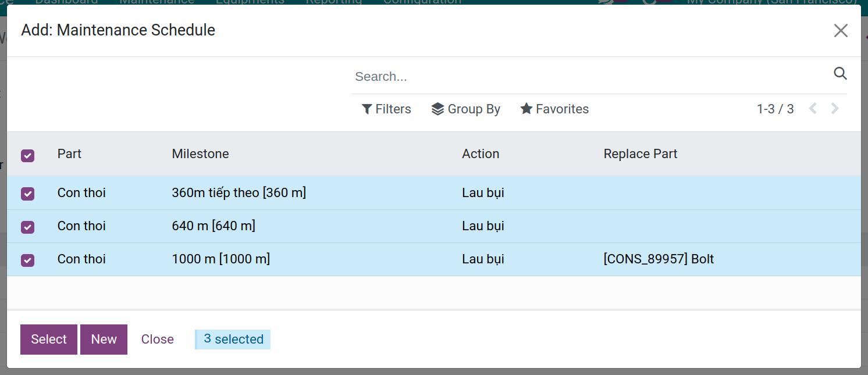Open the Filters dropdown
Screen dimensions: 868x375
coord(386,109)
